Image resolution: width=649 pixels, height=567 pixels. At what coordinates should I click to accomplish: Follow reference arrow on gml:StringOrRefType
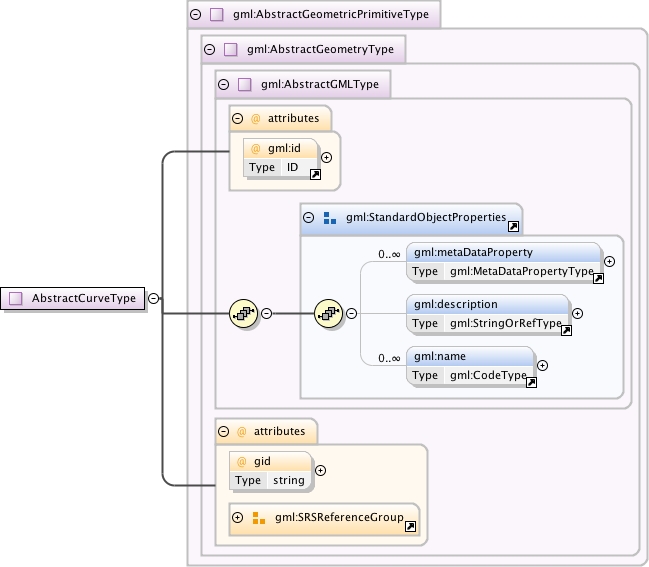click(x=566, y=330)
